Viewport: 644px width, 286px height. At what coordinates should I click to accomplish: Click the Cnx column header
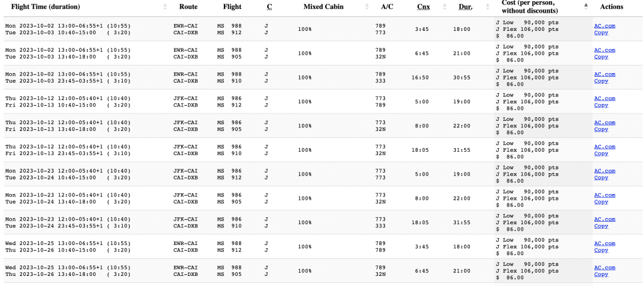(x=423, y=6)
